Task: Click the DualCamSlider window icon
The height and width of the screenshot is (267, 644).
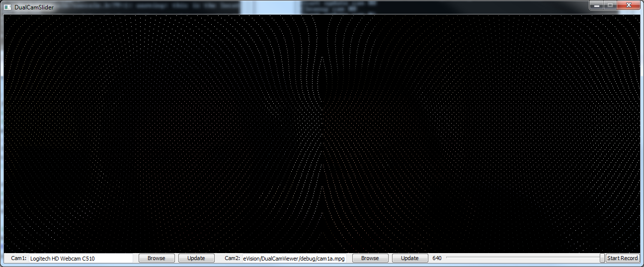Action: pos(7,7)
